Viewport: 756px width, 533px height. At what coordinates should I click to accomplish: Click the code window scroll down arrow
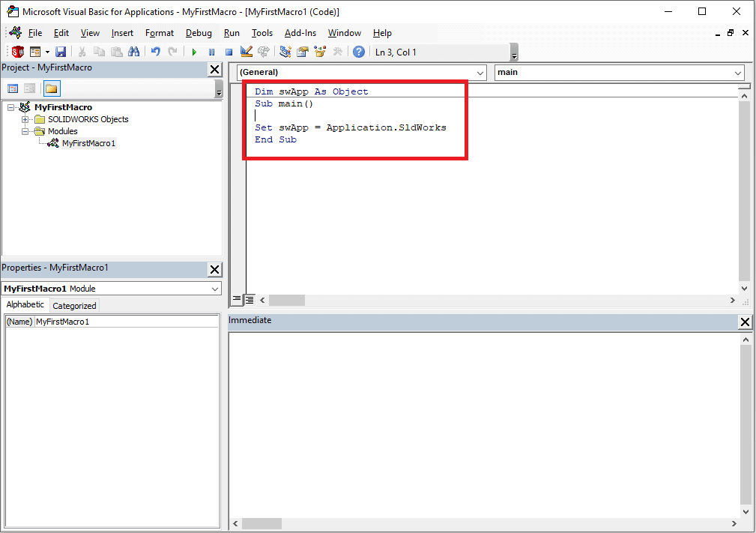pos(745,289)
